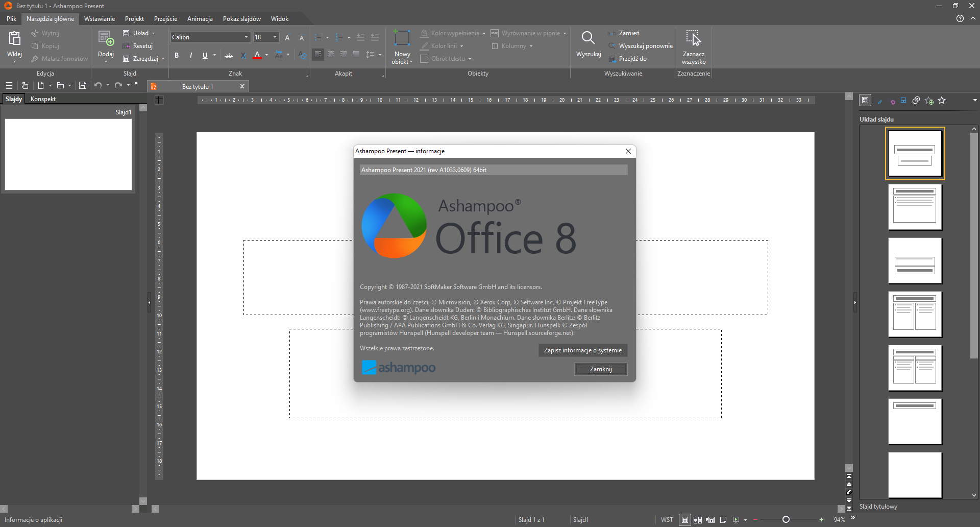This screenshot has height=527, width=980.
Task: Open the slide layout sidebar panel icon
Action: (x=865, y=101)
